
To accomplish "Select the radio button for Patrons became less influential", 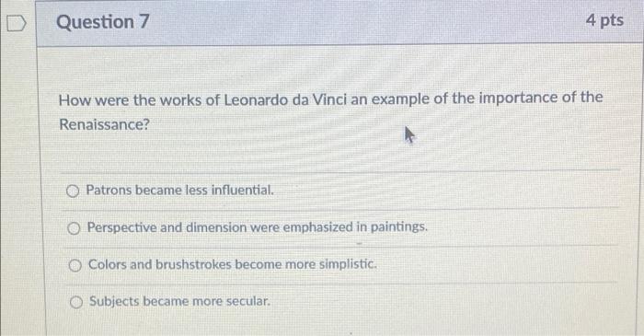I will [73, 191].
